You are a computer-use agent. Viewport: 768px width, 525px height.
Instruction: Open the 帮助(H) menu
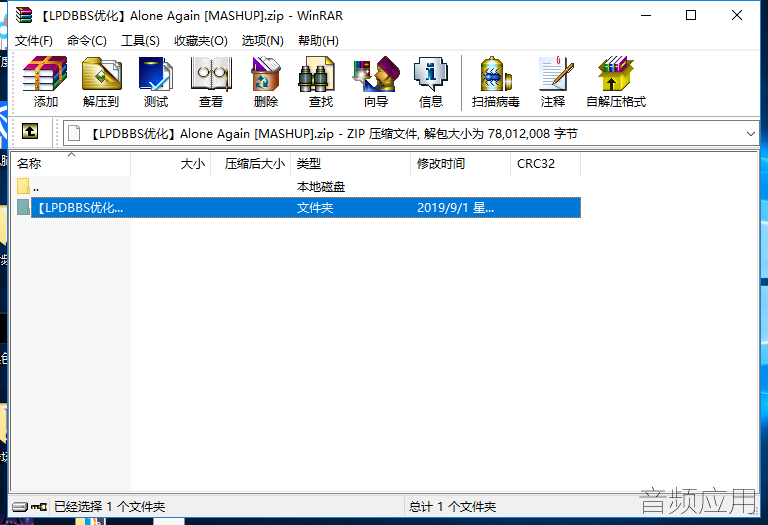[x=318, y=41]
